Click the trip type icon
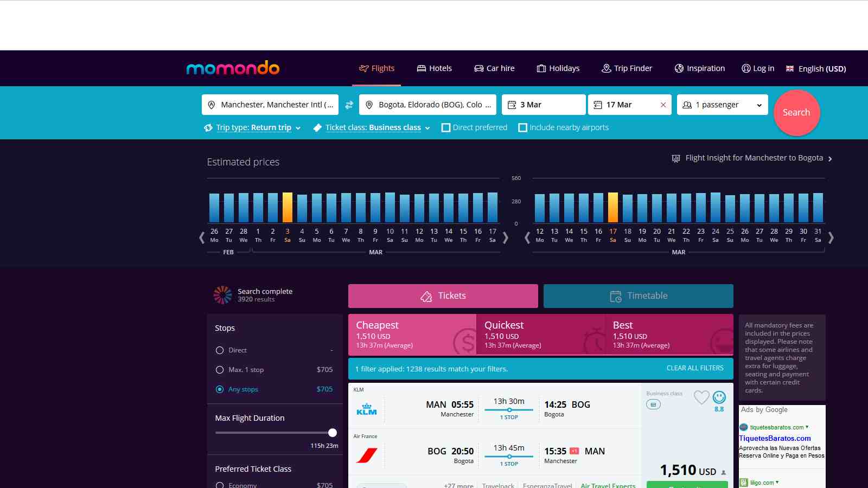The image size is (868, 488). [x=208, y=128]
